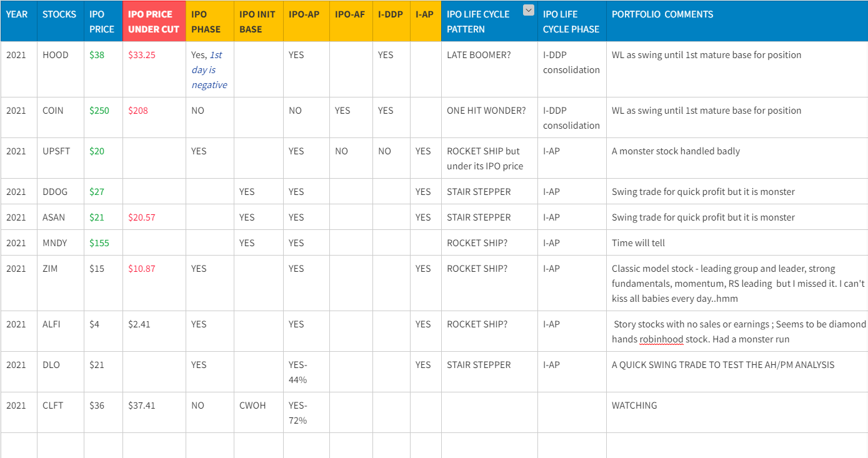Click the $10.87 under cut price
Viewport: 868px width, 458px height.
click(142, 269)
